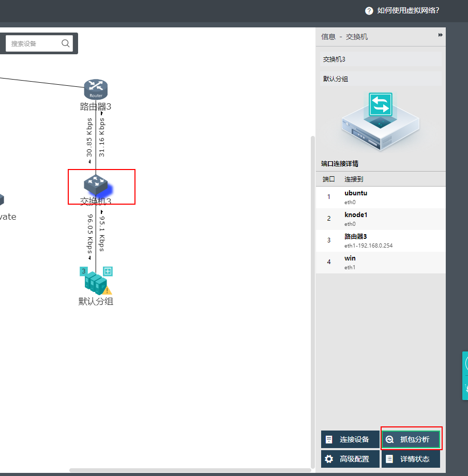Open 如何使用虚拟网络 help link
468x476 pixels.
point(408,11)
